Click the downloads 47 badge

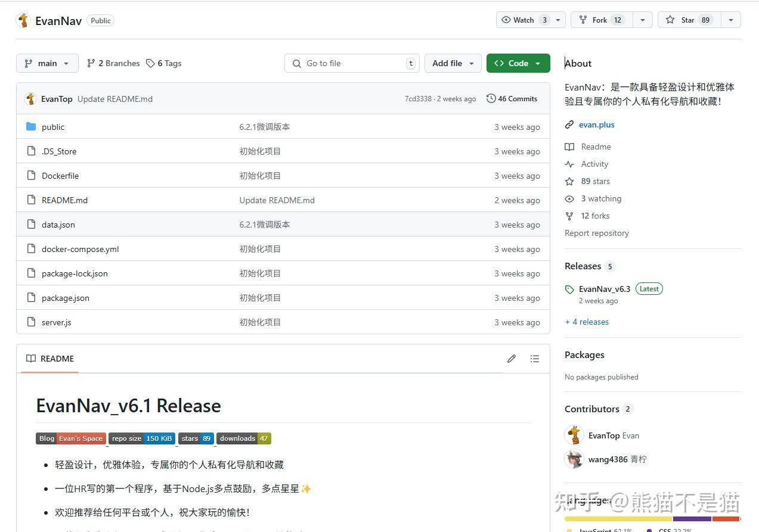point(244,438)
